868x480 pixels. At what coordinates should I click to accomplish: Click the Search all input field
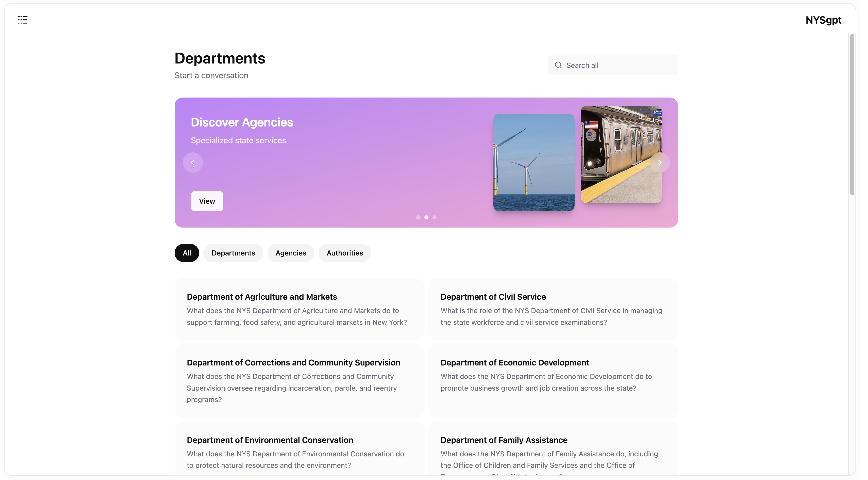pyautogui.click(x=613, y=65)
